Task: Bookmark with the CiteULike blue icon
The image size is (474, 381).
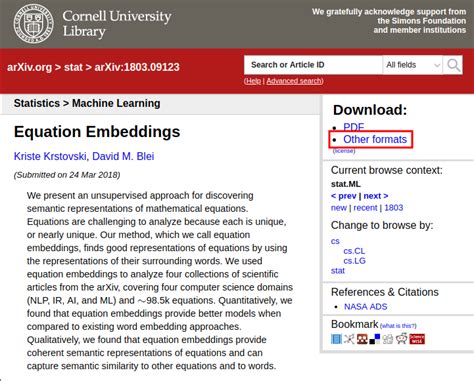Action: tap(336, 339)
